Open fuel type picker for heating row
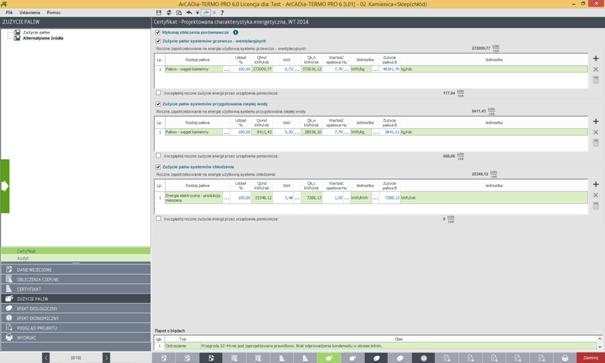 (x=226, y=69)
